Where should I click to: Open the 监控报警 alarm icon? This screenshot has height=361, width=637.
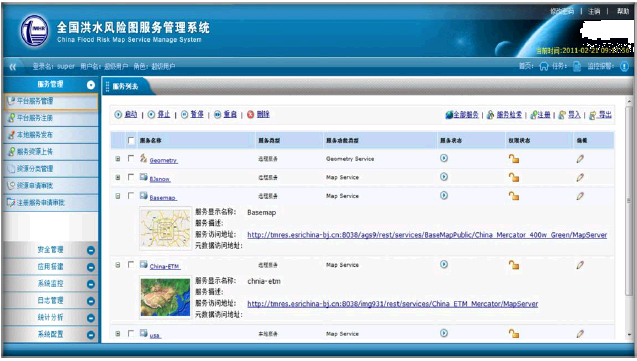624,66
